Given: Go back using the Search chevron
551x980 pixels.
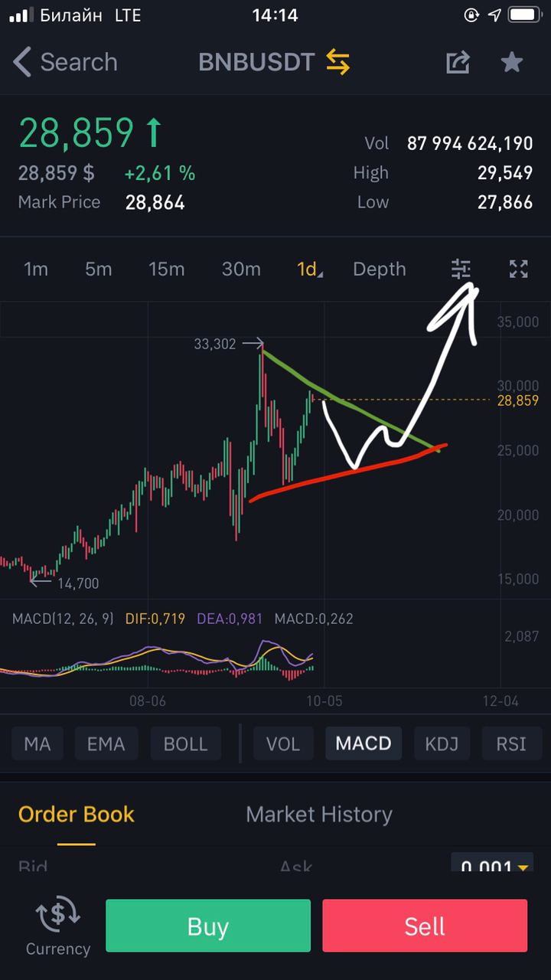Looking at the screenshot, I should [23, 62].
